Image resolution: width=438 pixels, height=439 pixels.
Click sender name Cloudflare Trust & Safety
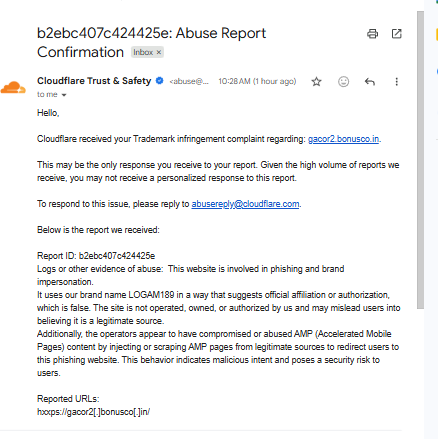tap(94, 81)
